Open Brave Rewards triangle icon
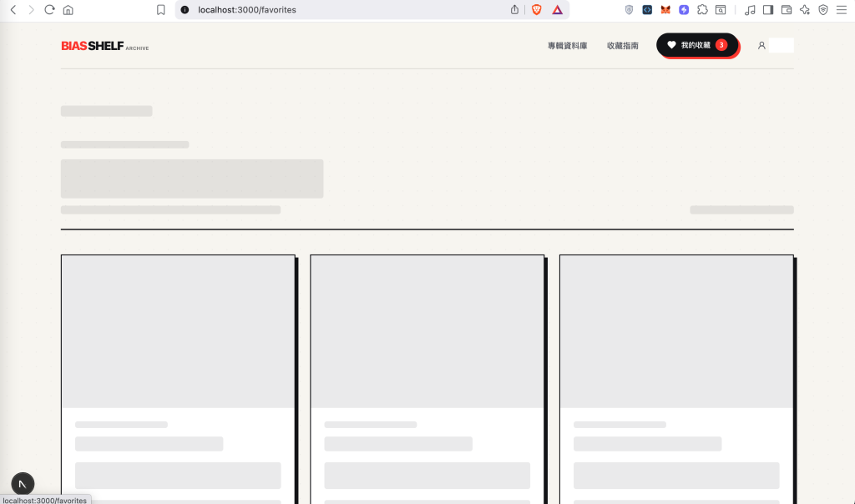 [x=557, y=10]
